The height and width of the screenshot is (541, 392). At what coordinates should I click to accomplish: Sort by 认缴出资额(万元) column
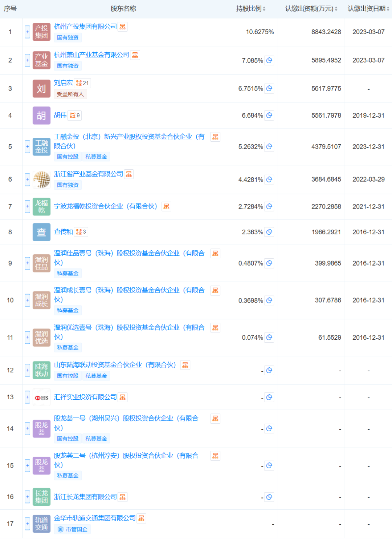[x=311, y=9]
